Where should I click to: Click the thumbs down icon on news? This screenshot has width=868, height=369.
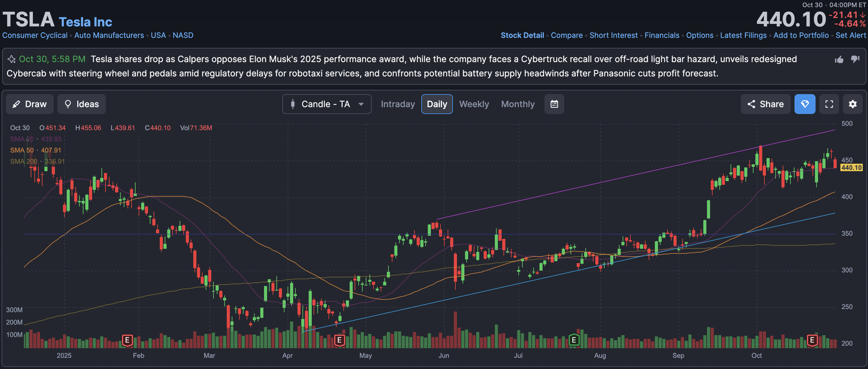(855, 60)
